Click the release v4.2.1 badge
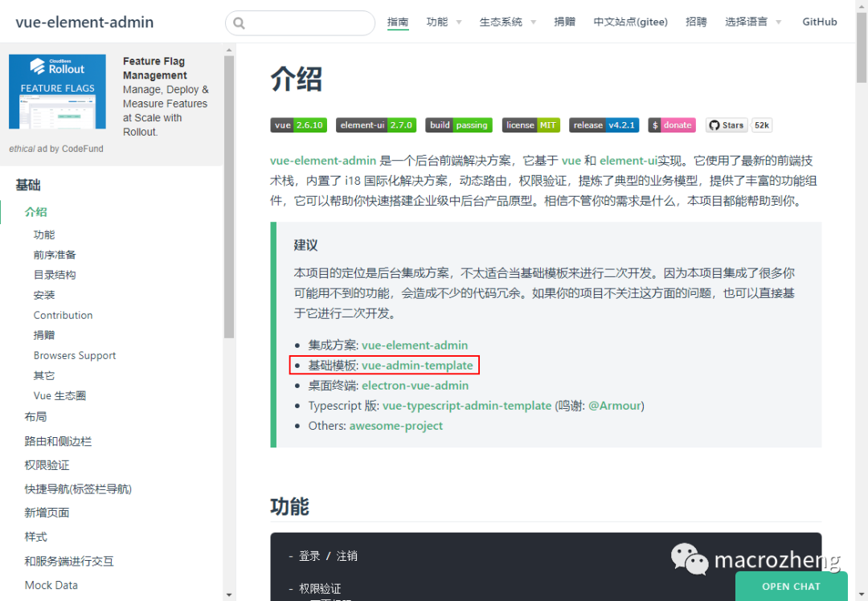The width and height of the screenshot is (868, 601). [x=604, y=125]
